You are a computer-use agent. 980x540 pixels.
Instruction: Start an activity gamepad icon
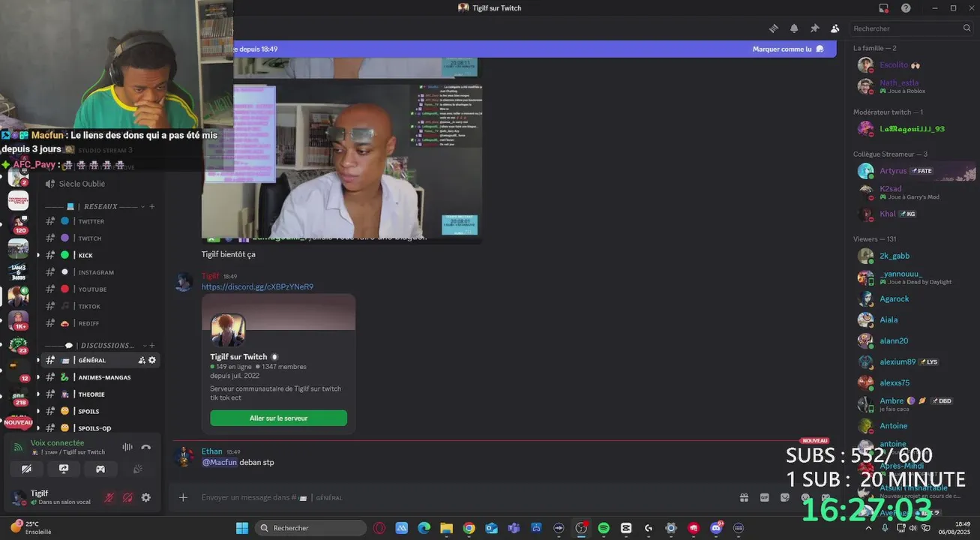[x=100, y=469]
